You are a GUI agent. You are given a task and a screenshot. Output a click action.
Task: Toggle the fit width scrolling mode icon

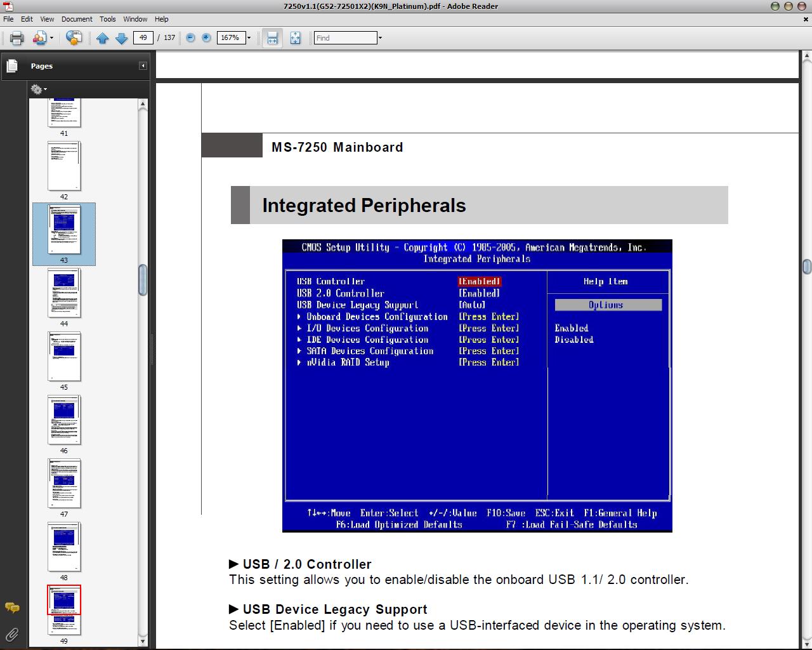[x=272, y=38]
